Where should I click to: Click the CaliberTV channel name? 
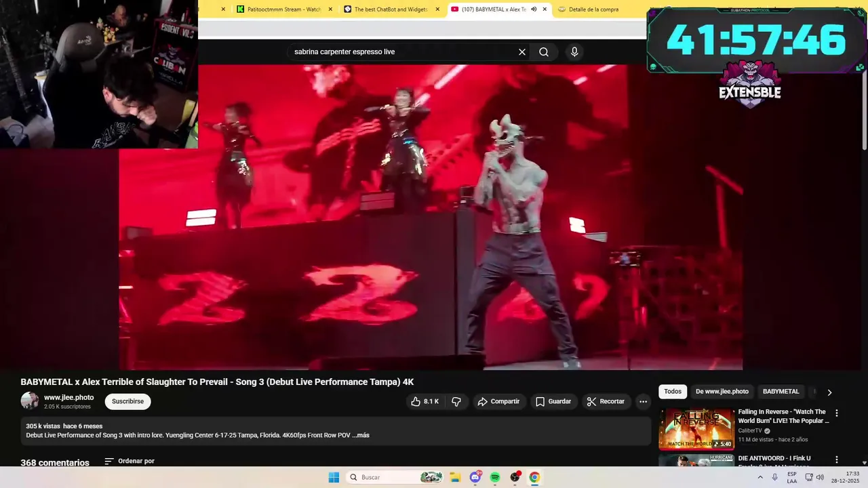(750, 431)
